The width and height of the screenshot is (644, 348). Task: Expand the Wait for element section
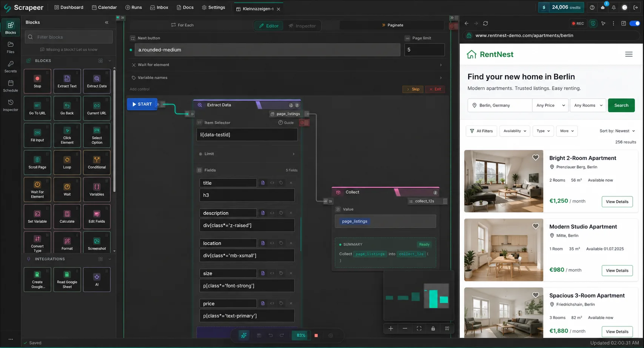coord(287,65)
